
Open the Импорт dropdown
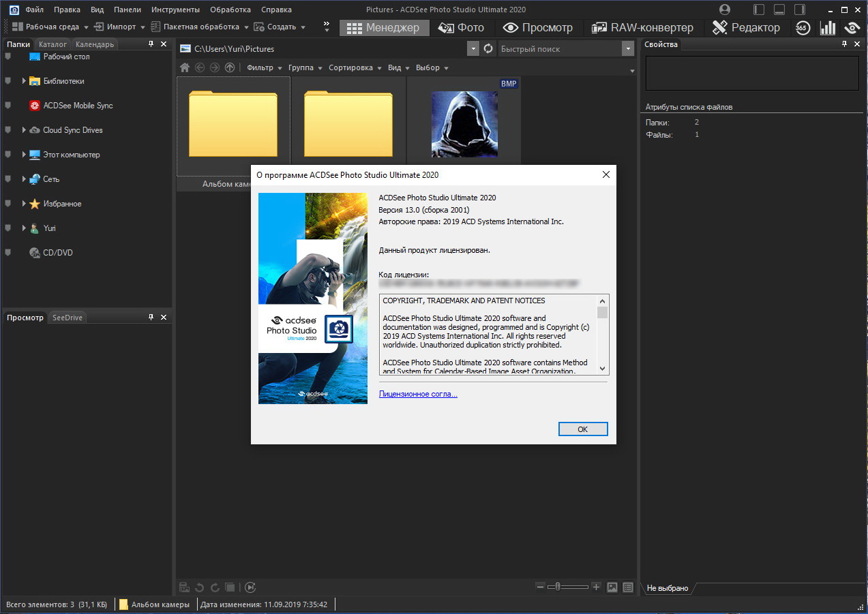click(120, 27)
